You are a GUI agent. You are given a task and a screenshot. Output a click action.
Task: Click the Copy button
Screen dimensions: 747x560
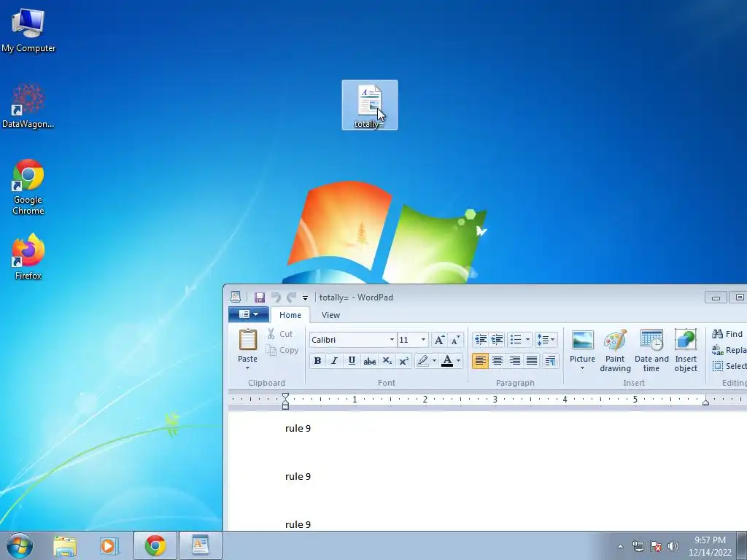pyautogui.click(x=282, y=350)
